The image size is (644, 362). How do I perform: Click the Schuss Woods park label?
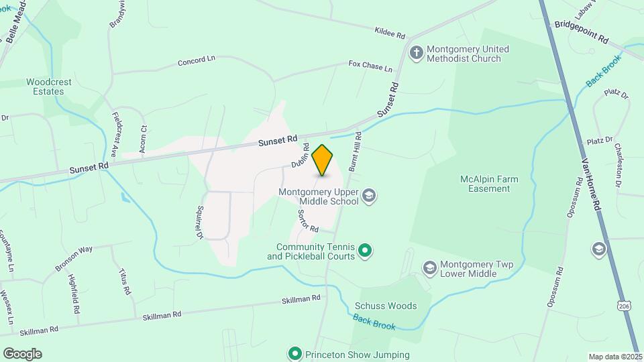(386, 306)
